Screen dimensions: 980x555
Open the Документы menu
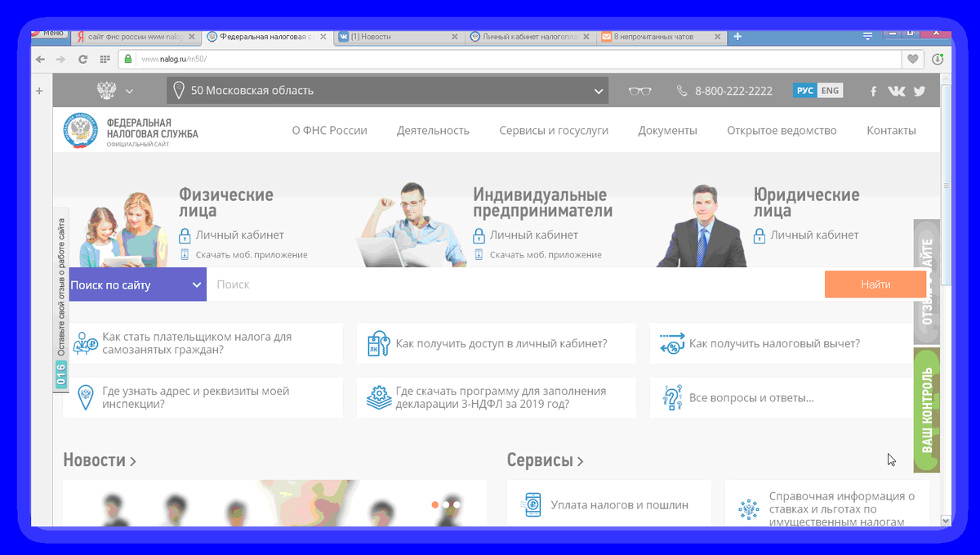click(x=667, y=131)
